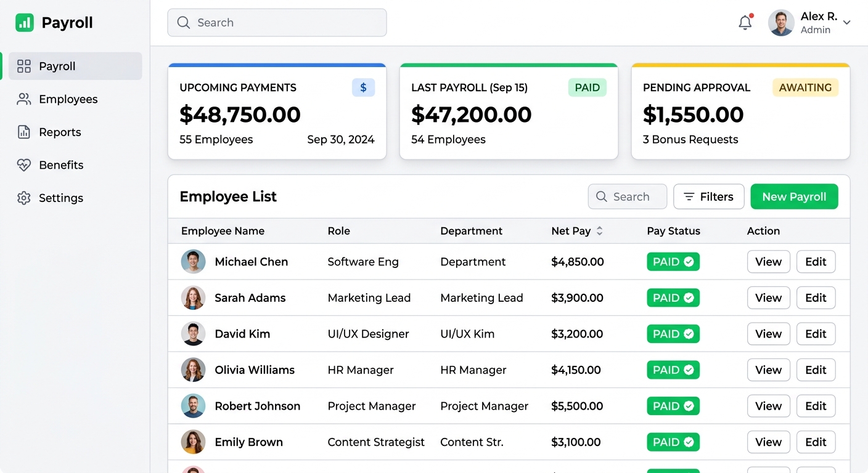The image size is (868, 473).
Task: Click David Kim's avatar
Action: (193, 334)
